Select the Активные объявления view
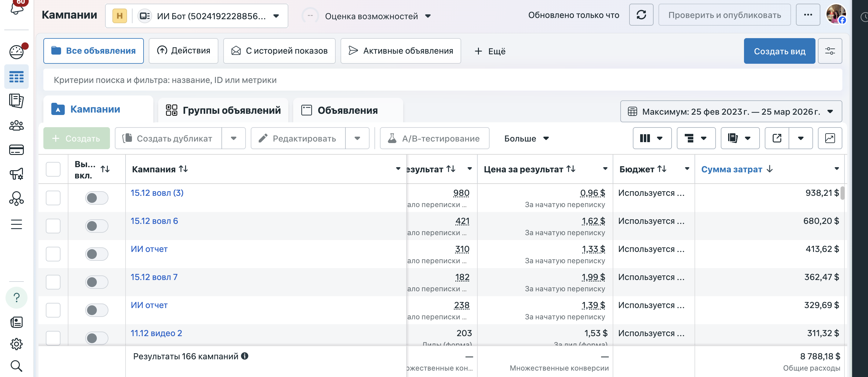Viewport: 868px width, 377px height. click(x=401, y=51)
